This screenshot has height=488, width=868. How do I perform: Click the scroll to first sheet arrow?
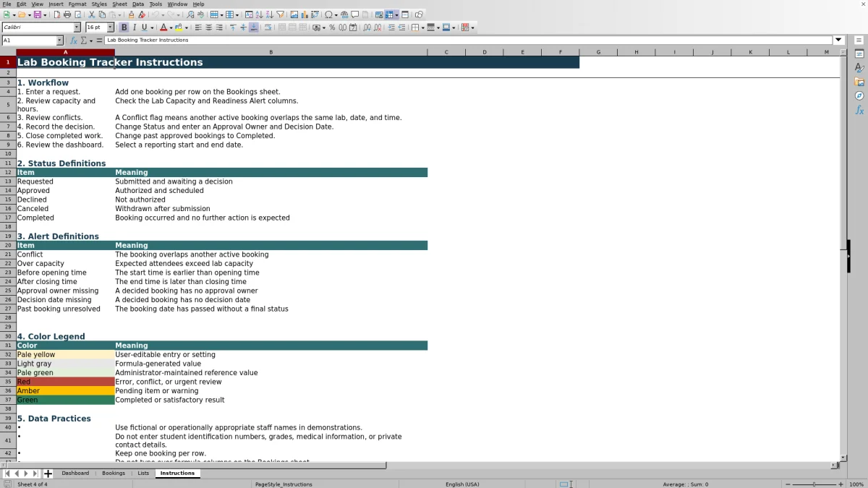click(7, 474)
